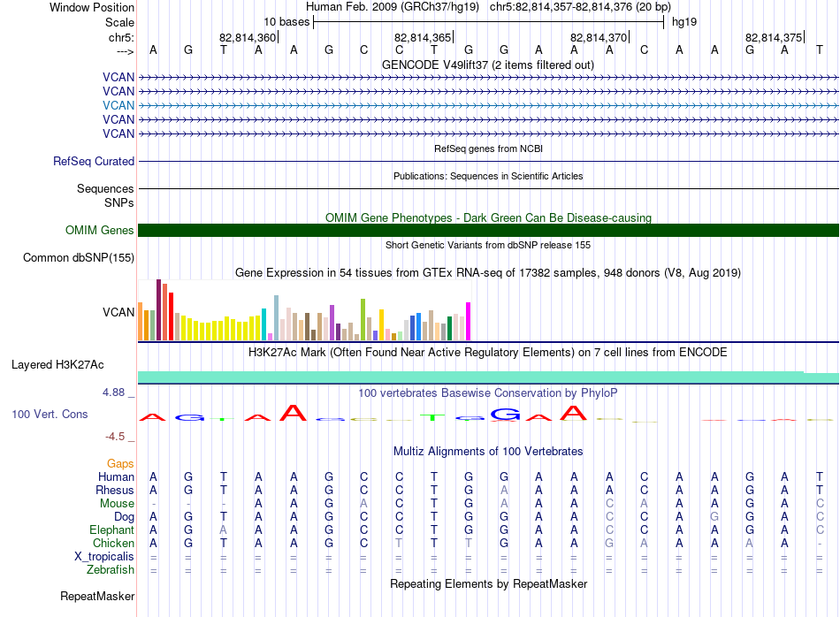Click the ---> sequence direction arrow label
Screen dimensions: 840x617
125,51
